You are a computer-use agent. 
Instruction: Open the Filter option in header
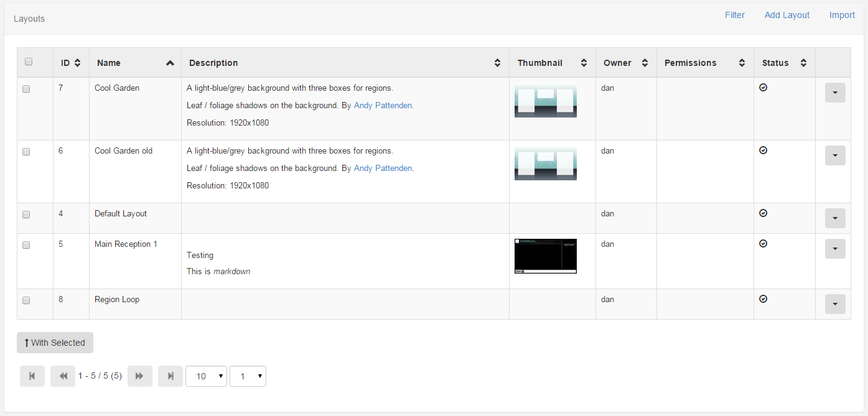pos(735,15)
